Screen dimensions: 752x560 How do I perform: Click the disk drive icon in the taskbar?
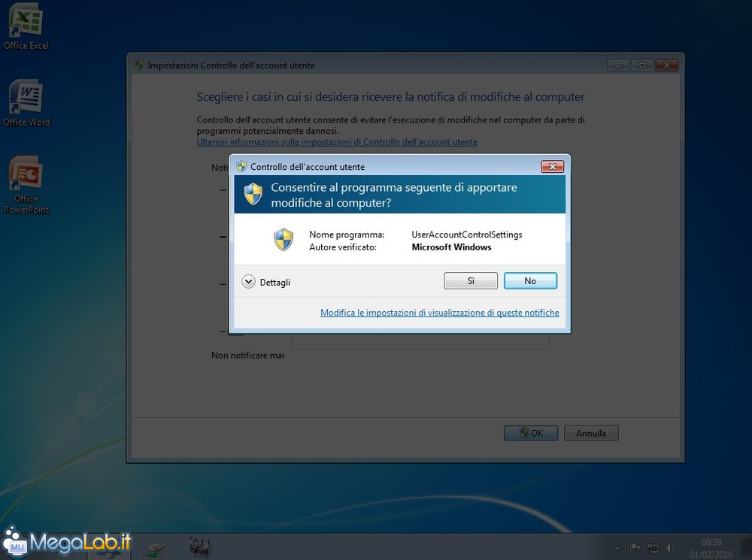click(156, 549)
